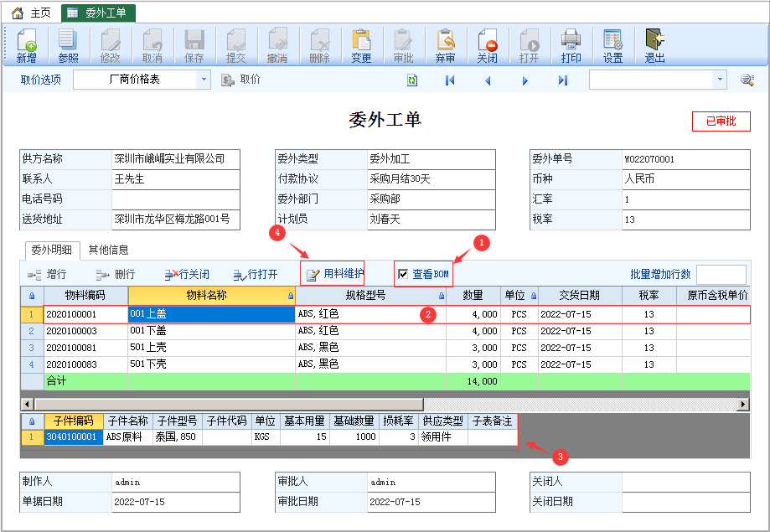Screen dimensions: 770x532
Task: Click the 审批 (Approve) toolbar icon
Action: pyautogui.click(x=403, y=46)
